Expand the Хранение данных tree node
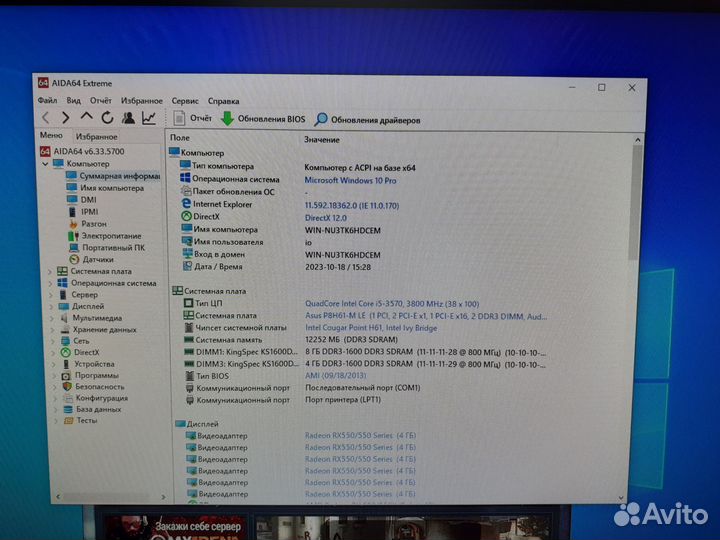Screen dimensions: 720x540 (52, 330)
